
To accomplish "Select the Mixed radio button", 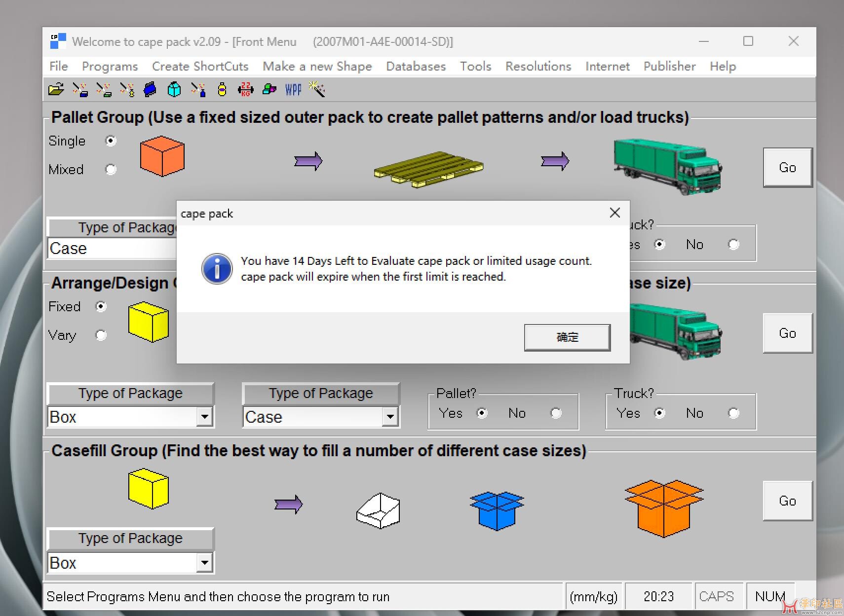I will point(111,170).
